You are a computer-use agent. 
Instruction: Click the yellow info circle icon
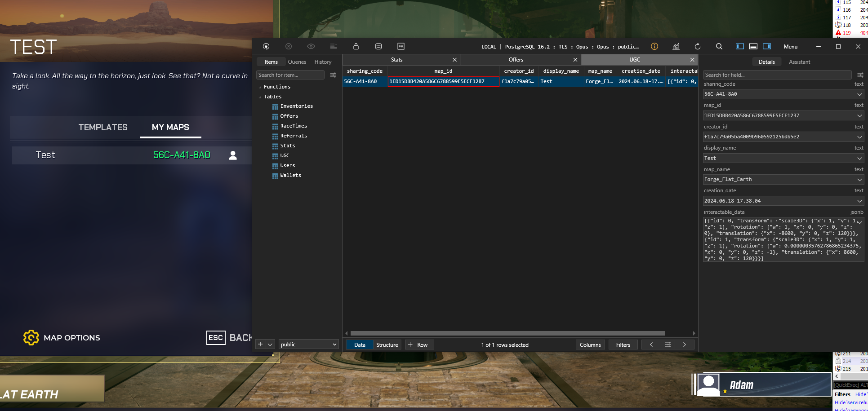coord(654,46)
